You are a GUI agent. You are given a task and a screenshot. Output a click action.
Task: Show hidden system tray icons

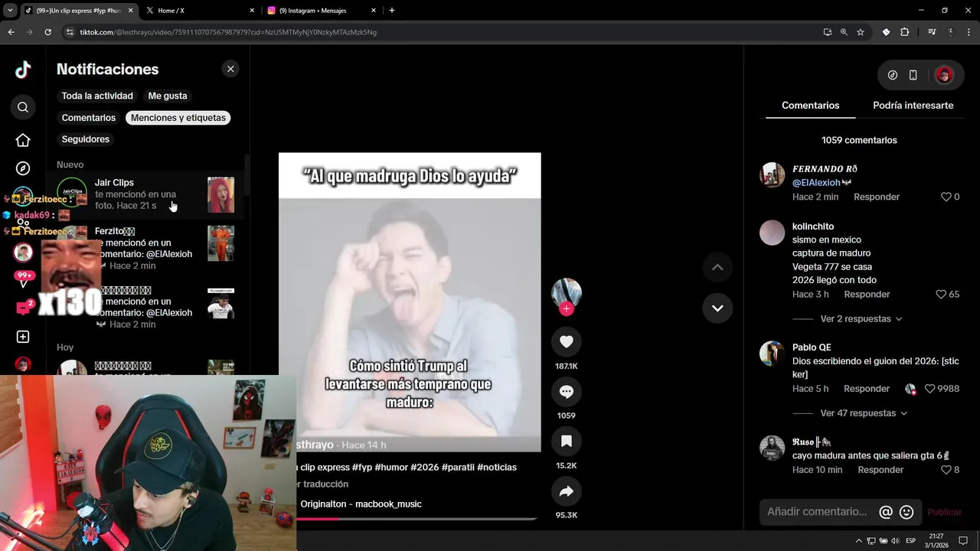pyautogui.click(x=858, y=541)
